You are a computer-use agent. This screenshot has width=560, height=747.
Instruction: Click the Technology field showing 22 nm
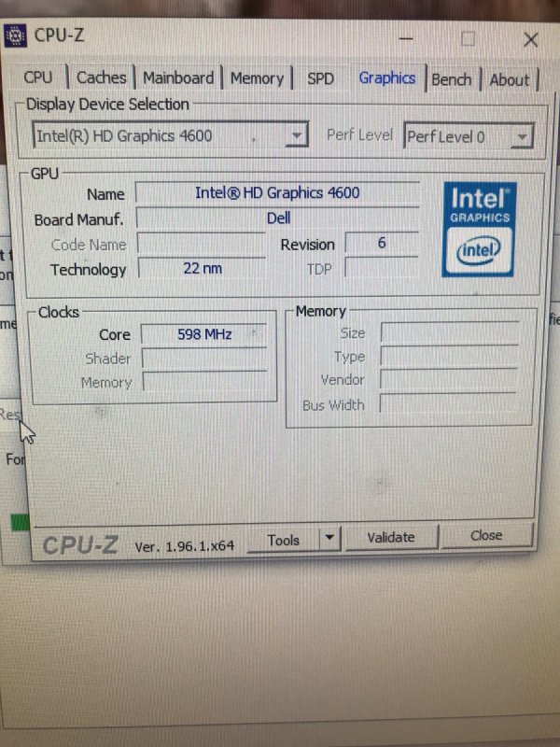tap(202, 269)
